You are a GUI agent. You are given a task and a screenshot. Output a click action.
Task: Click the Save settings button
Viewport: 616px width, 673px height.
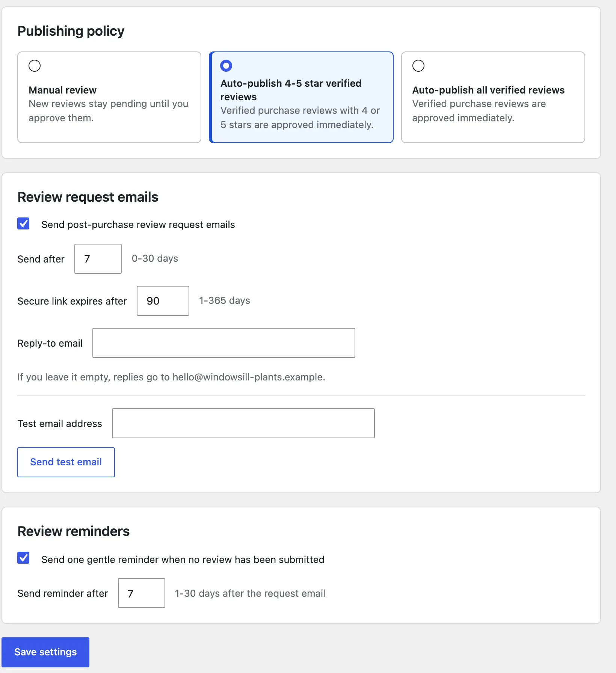click(45, 652)
